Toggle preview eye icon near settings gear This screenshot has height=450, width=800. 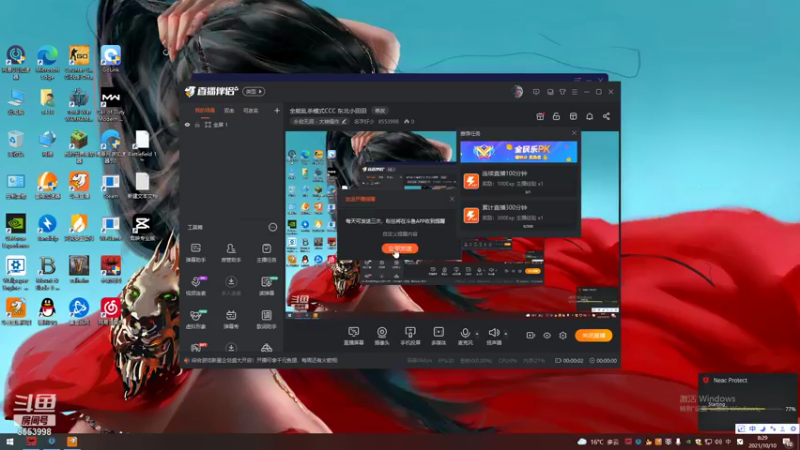[x=547, y=335]
